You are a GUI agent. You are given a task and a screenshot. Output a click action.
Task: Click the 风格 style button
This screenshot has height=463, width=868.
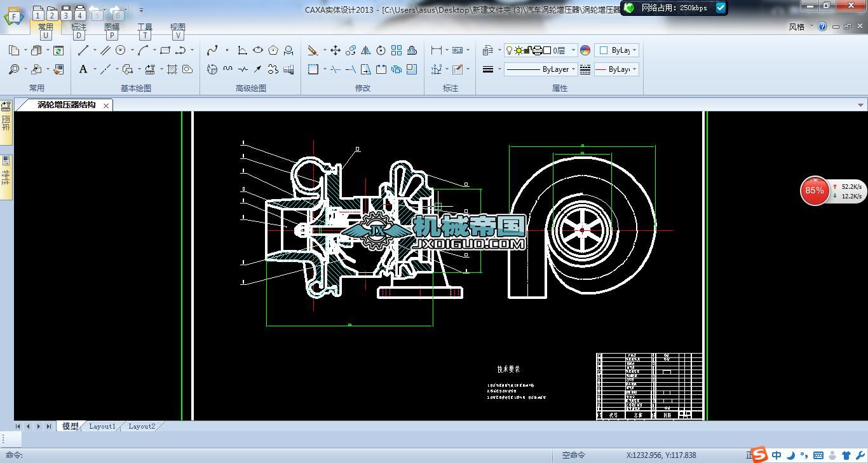796,27
